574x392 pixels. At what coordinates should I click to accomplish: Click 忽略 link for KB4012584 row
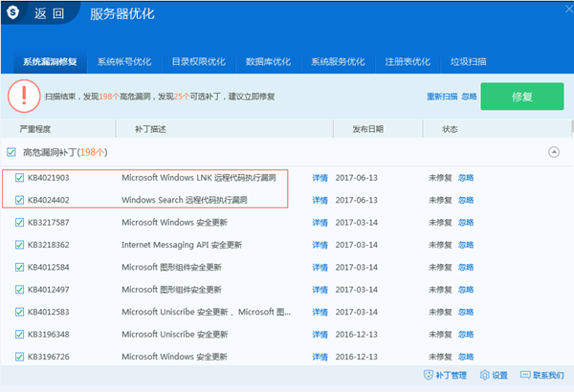click(x=466, y=267)
